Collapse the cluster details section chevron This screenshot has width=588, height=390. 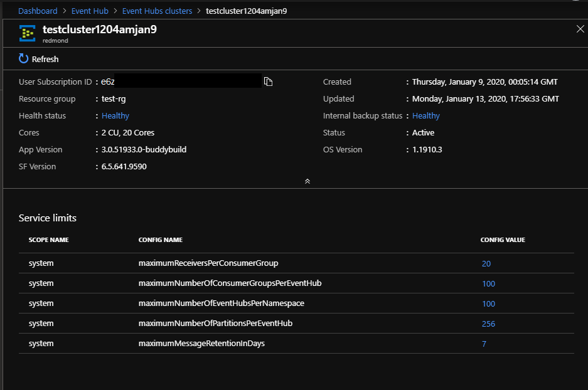click(307, 181)
